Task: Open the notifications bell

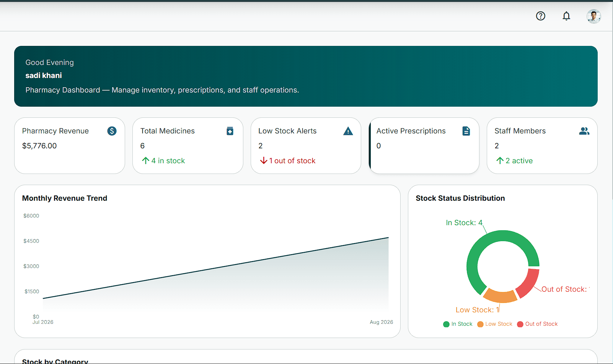Action: point(566,16)
